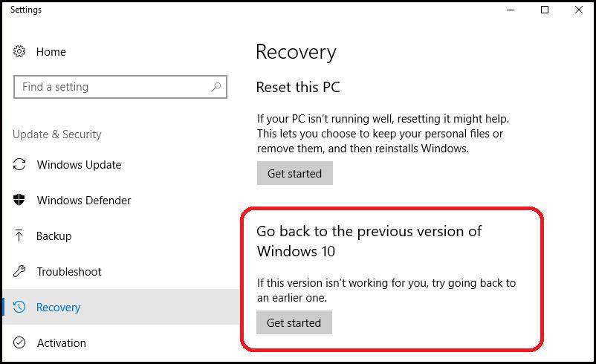Screen dimensions: 596x364
Task: Open the Troubleshoot section label
Action: pos(69,272)
